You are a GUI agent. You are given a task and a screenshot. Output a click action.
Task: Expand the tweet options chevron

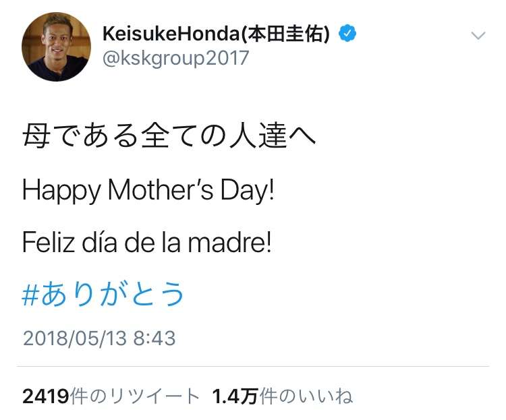(478, 35)
